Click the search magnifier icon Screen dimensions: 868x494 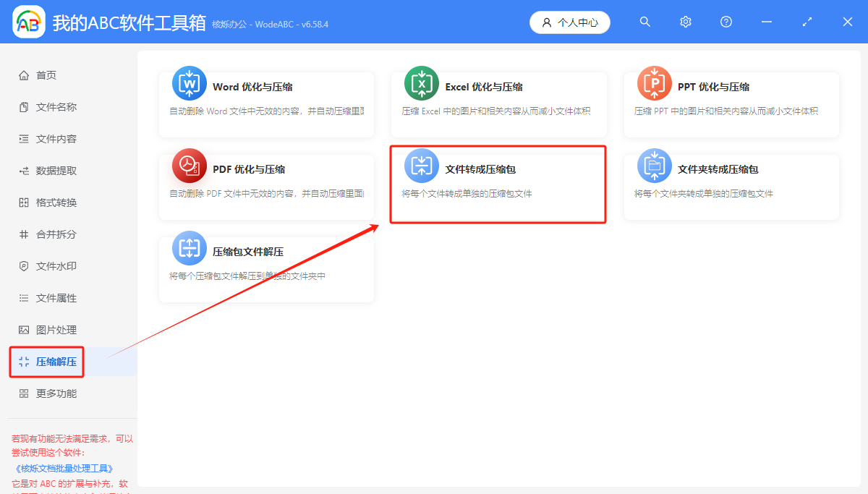point(644,22)
